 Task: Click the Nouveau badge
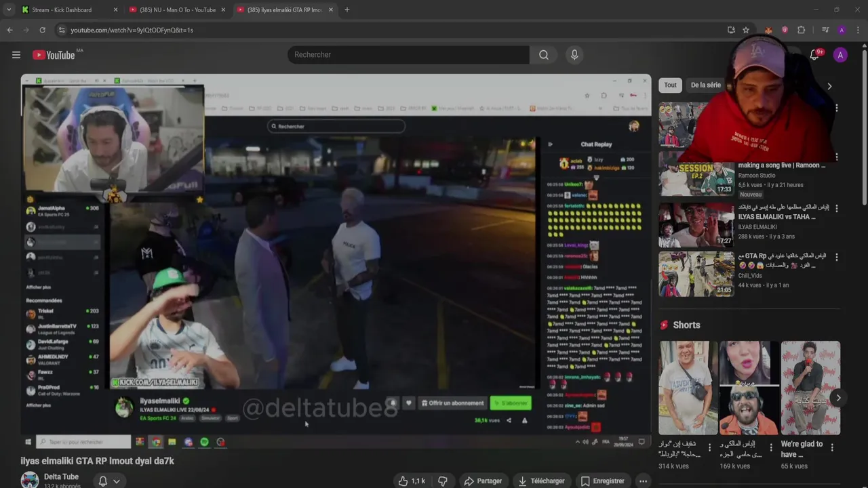pos(751,195)
